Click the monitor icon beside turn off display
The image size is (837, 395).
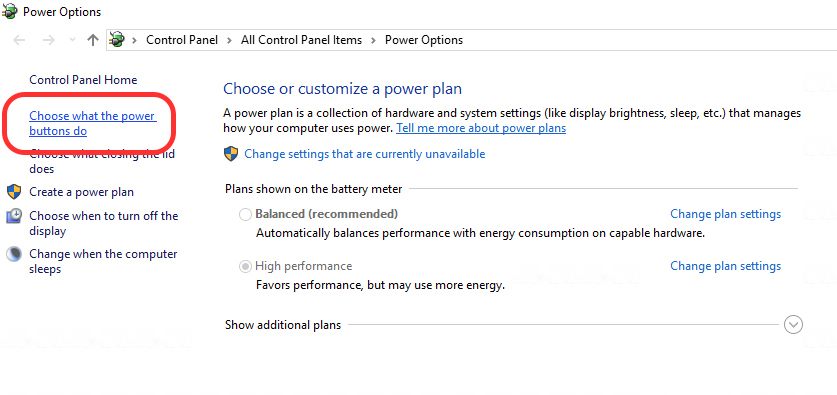[14, 216]
